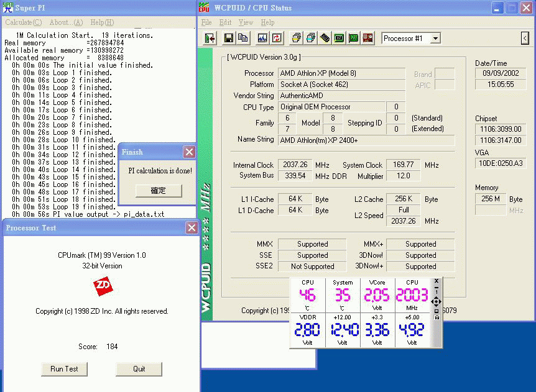The width and height of the screenshot is (536, 392).
Task: Close the Finish dialog
Action: (189, 152)
